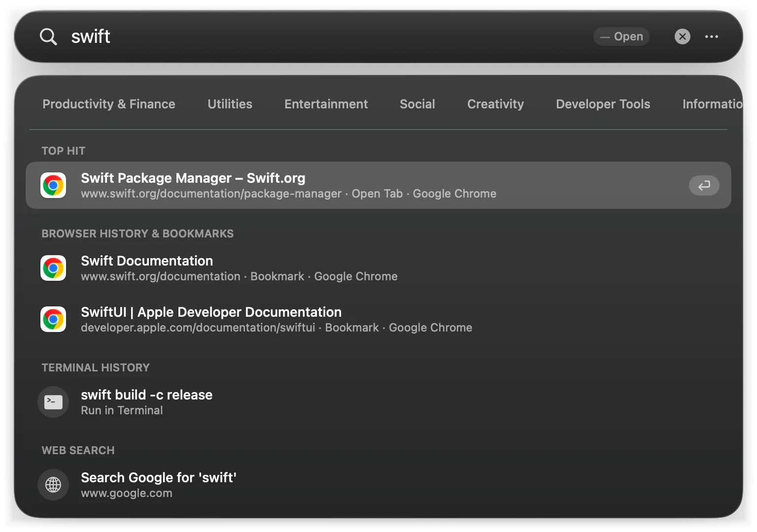757x532 pixels.
Task: Switch to the Creativity category tab
Action: (x=495, y=104)
